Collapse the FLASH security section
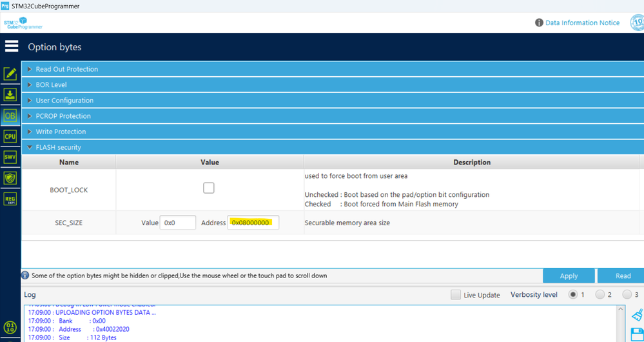 point(333,147)
